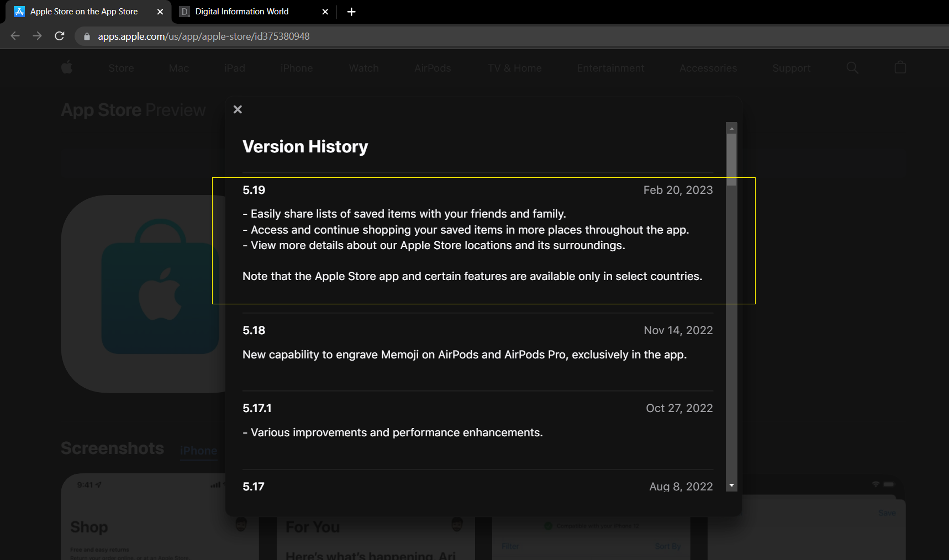949x560 pixels.
Task: Click the scrollbar down arrow
Action: click(732, 485)
